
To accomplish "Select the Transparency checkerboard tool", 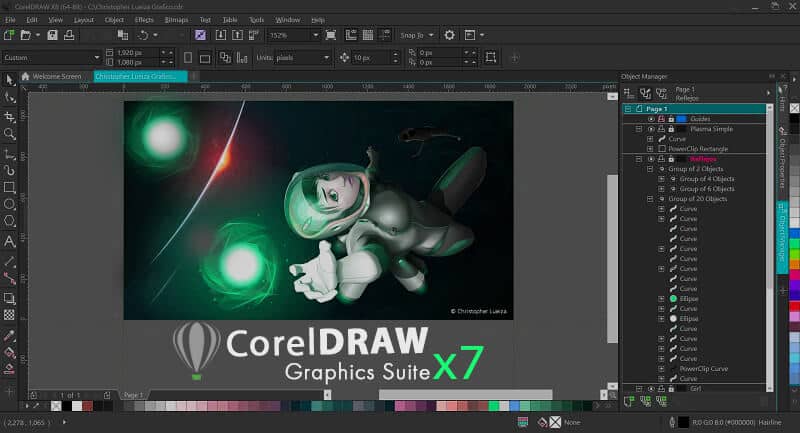I will pos(9,315).
